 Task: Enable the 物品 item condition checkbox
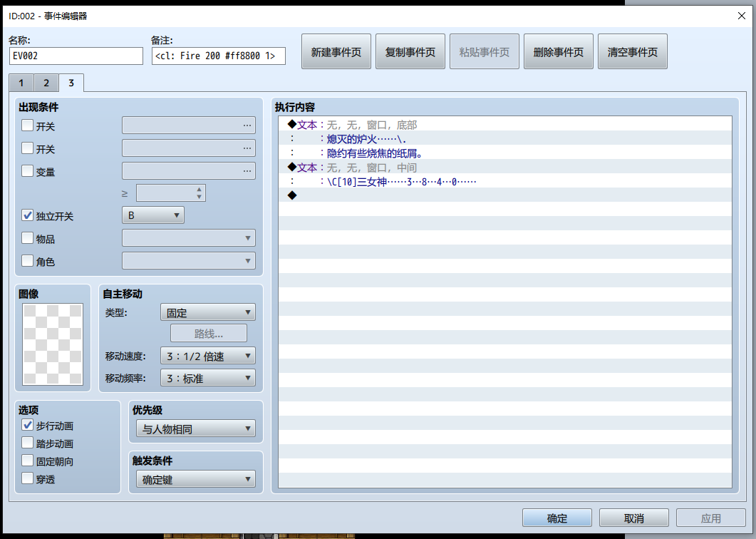[x=28, y=238]
